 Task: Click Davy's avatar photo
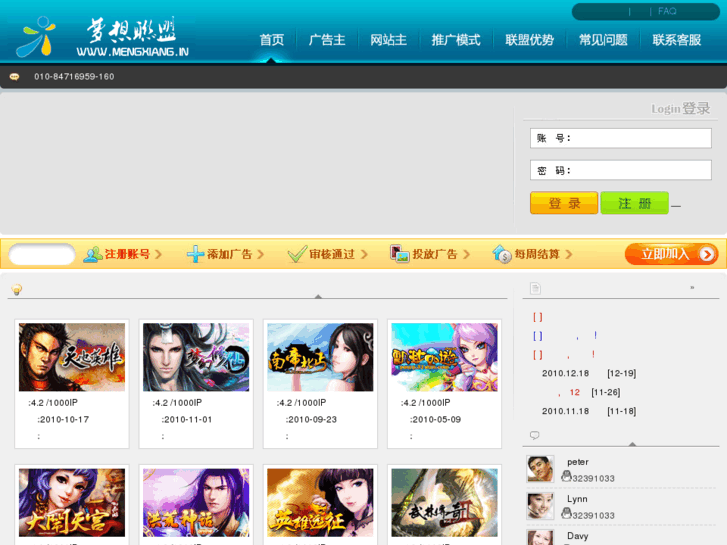(x=540, y=538)
